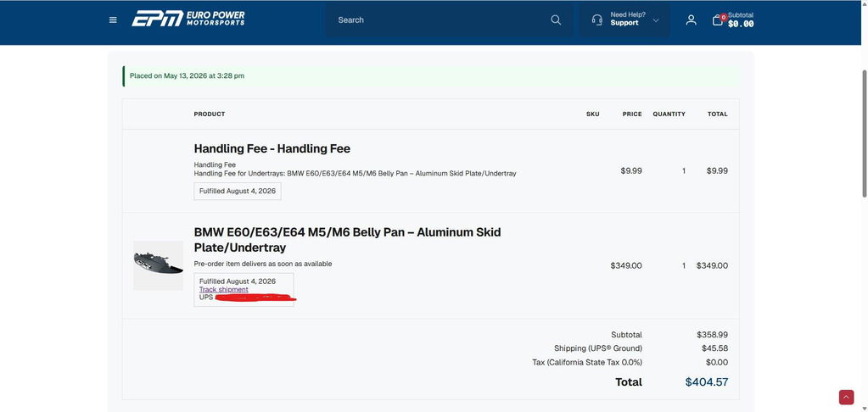Click the $358.99 subtotal amount
Image resolution: width=868 pixels, height=412 pixels.
pyautogui.click(x=713, y=335)
